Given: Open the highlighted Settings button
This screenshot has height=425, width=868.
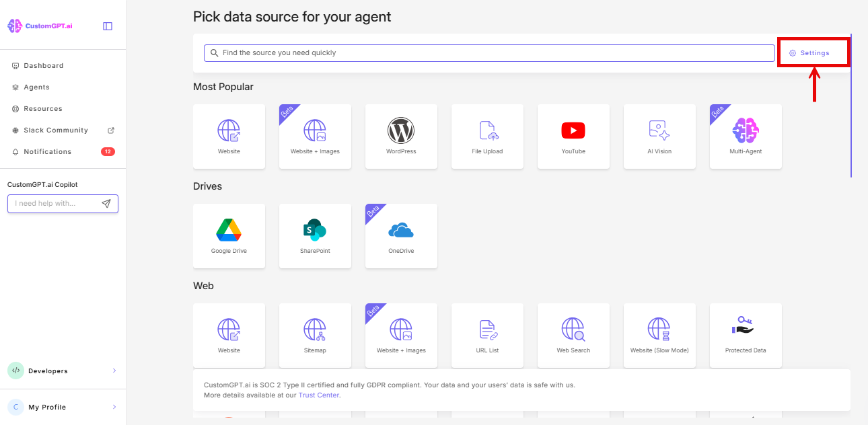Looking at the screenshot, I should pos(813,52).
